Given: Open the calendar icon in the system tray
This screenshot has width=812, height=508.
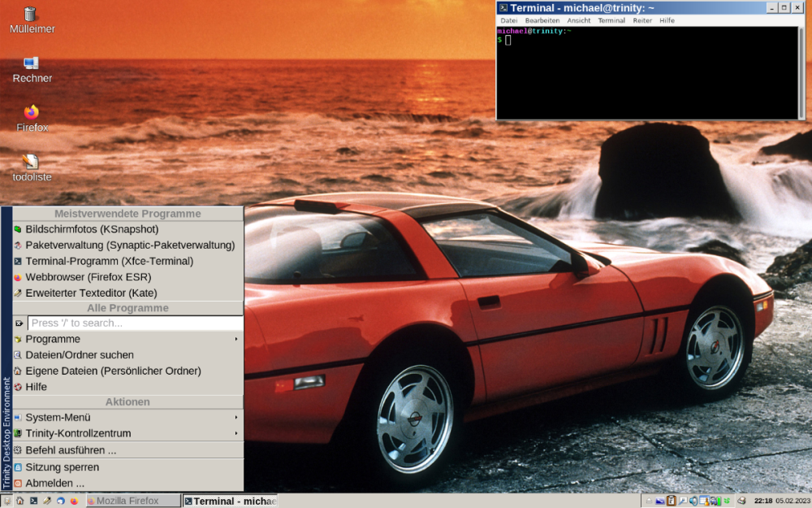Looking at the screenshot, I should pyautogui.click(x=703, y=500).
